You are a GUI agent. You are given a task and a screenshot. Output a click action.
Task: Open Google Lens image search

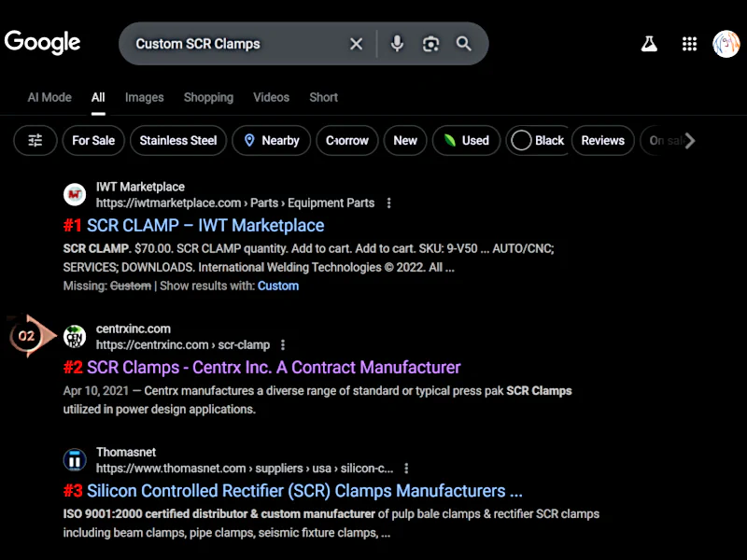click(430, 44)
